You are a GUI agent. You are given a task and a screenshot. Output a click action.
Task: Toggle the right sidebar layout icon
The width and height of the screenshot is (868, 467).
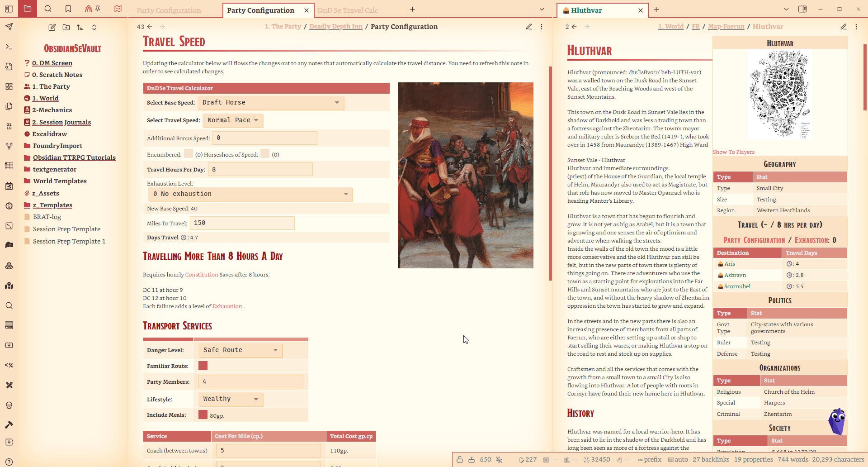click(x=802, y=9)
